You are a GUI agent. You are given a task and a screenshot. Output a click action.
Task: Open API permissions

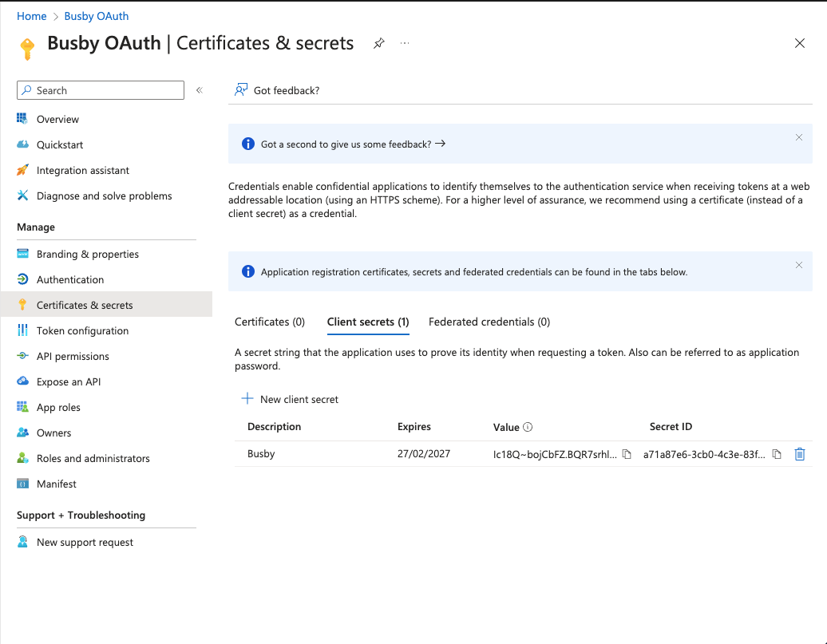pyautogui.click(x=73, y=356)
